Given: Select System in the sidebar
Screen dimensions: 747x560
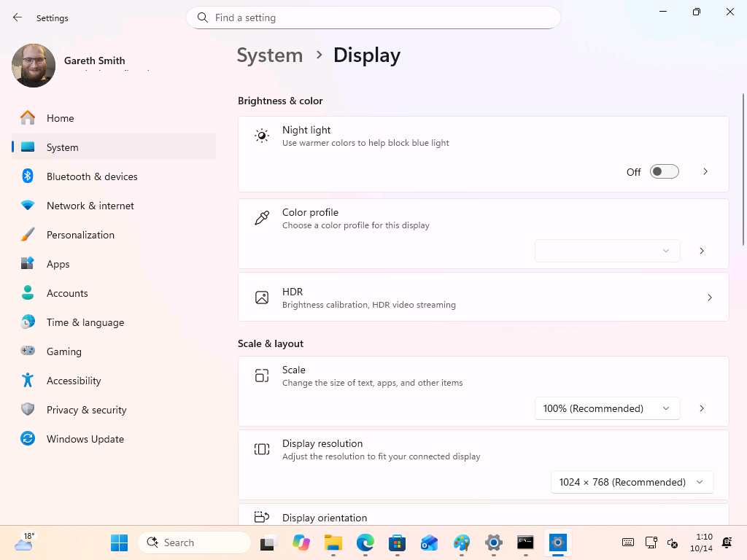Looking at the screenshot, I should [x=113, y=147].
